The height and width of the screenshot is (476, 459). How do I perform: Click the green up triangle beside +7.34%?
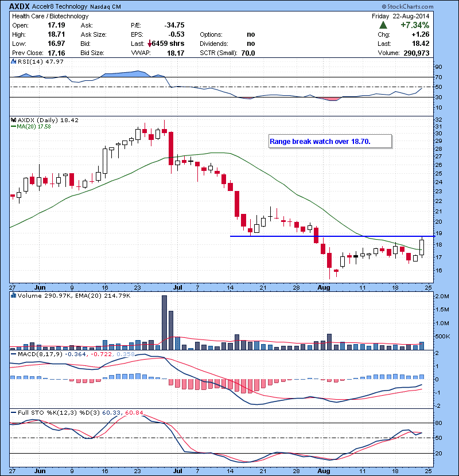tap(383, 25)
